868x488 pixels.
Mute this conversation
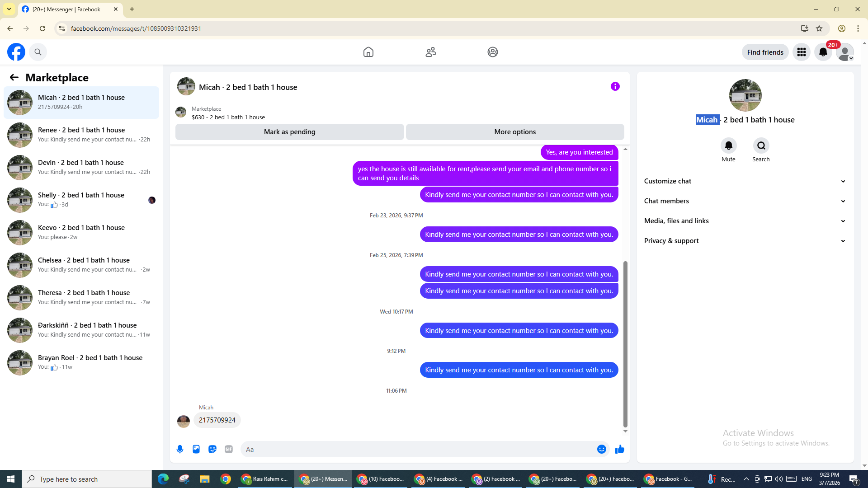[728, 146]
